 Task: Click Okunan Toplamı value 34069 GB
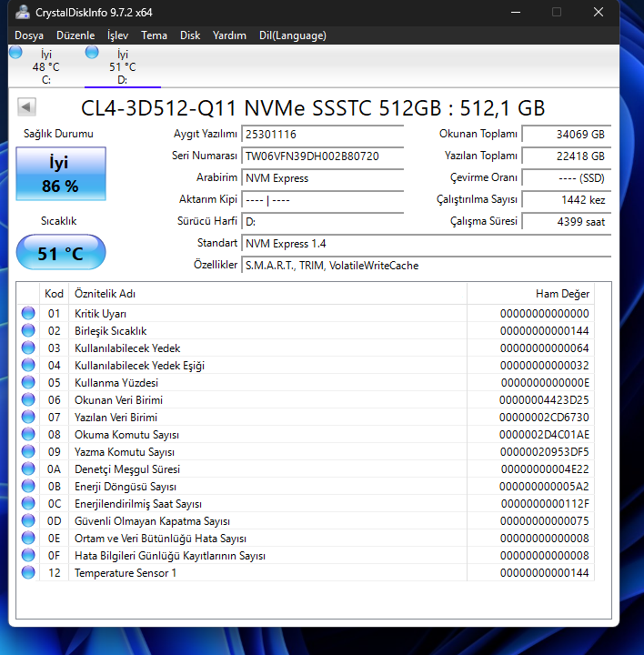click(x=567, y=135)
